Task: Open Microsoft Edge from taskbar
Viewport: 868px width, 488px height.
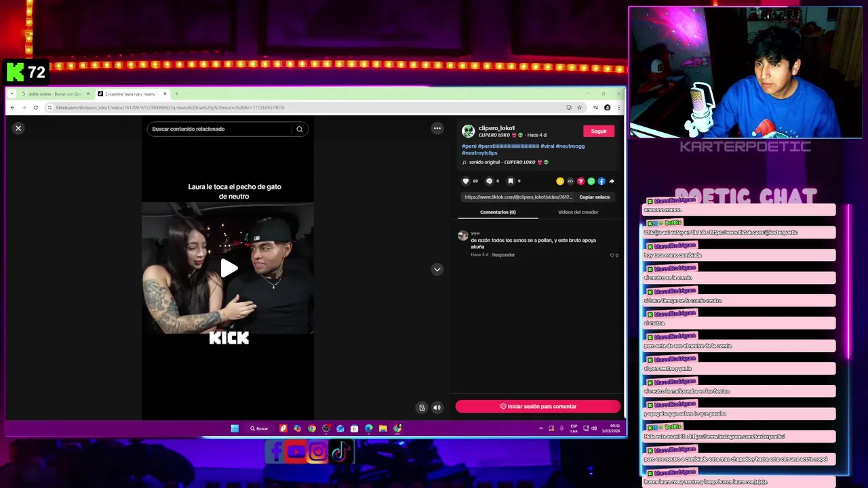Action: click(x=369, y=428)
